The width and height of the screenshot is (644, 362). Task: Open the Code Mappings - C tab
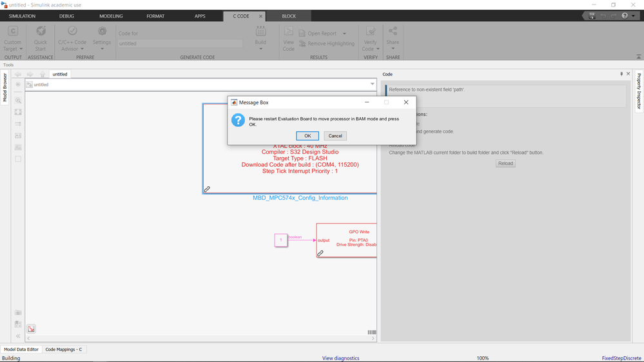pyautogui.click(x=64, y=349)
